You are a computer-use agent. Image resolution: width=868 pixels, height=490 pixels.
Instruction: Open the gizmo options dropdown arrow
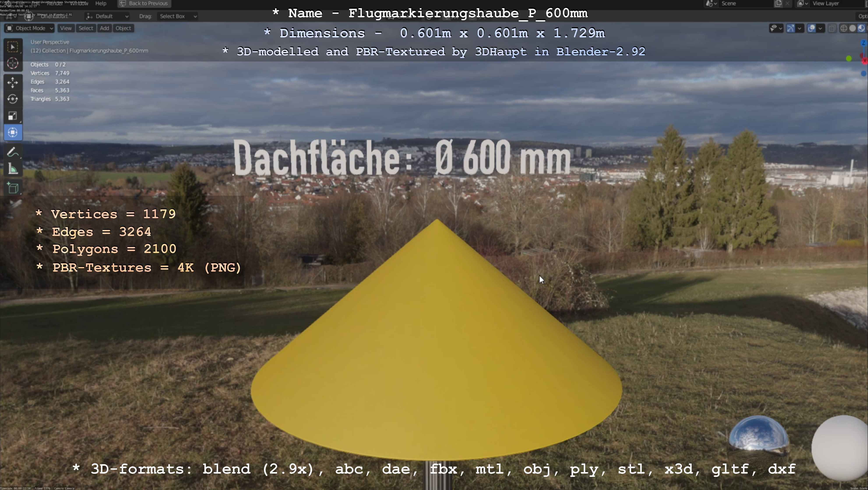pyautogui.click(x=800, y=28)
